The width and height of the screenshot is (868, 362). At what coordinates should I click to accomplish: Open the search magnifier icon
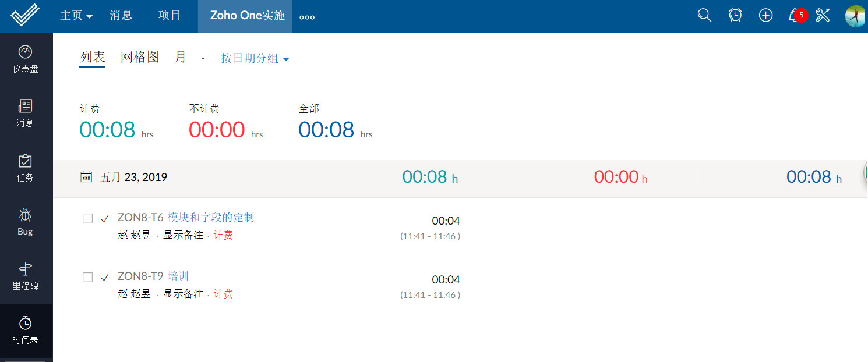click(704, 16)
